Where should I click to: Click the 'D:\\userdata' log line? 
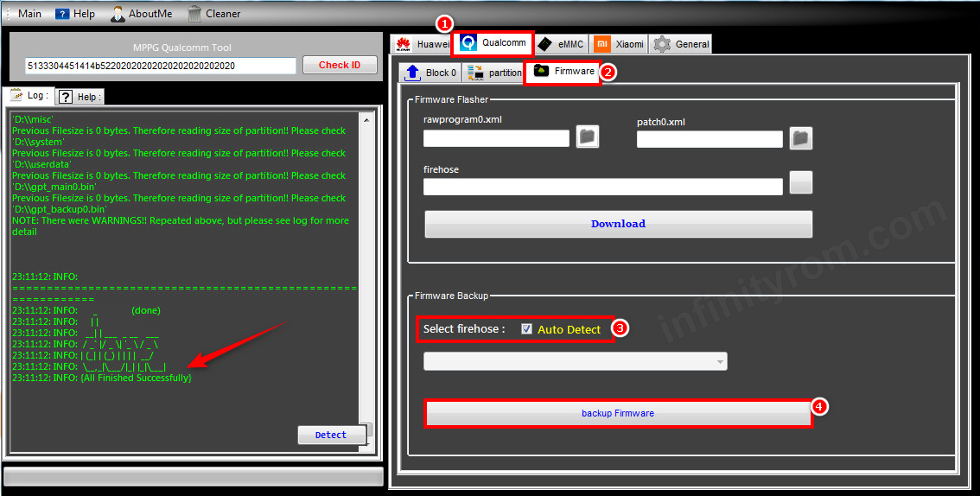point(41,164)
